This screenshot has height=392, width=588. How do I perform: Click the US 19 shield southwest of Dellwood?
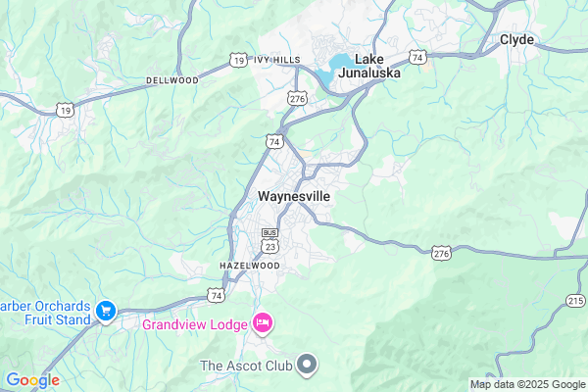pyautogui.click(x=66, y=111)
